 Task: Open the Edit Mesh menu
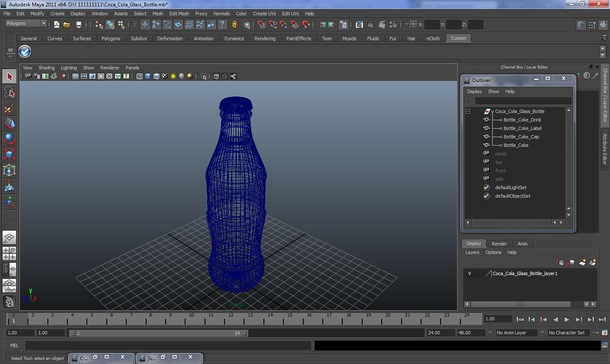click(179, 14)
